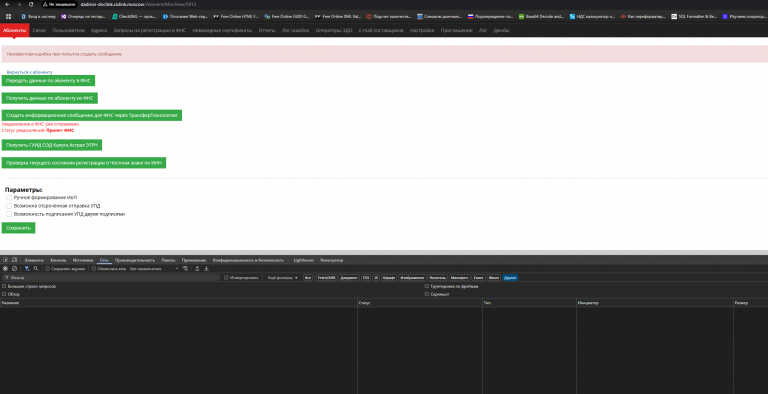Sort by the 'Инициатор' column header
The height and width of the screenshot is (394, 768).
click(x=654, y=303)
